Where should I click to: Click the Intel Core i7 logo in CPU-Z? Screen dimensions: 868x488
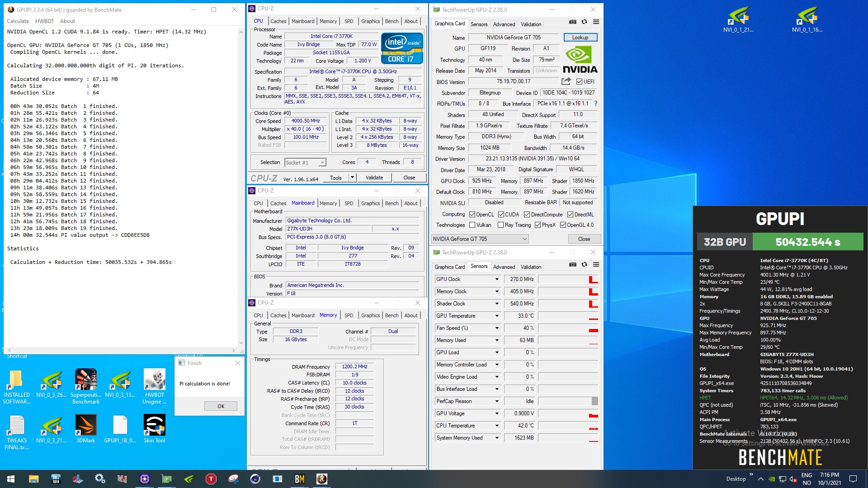[x=402, y=48]
